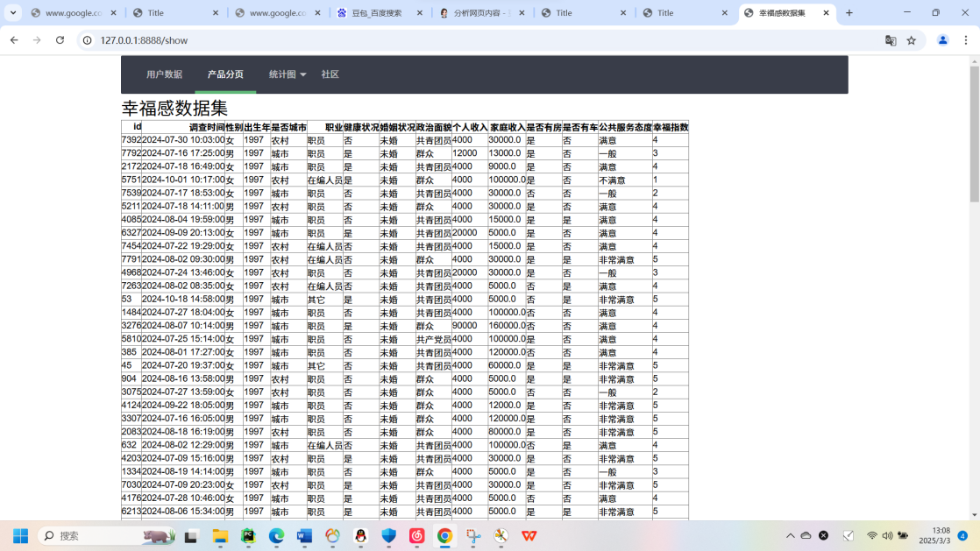Click the 政治面貌 column header
Viewport: 980px width, 551px height.
434,127
